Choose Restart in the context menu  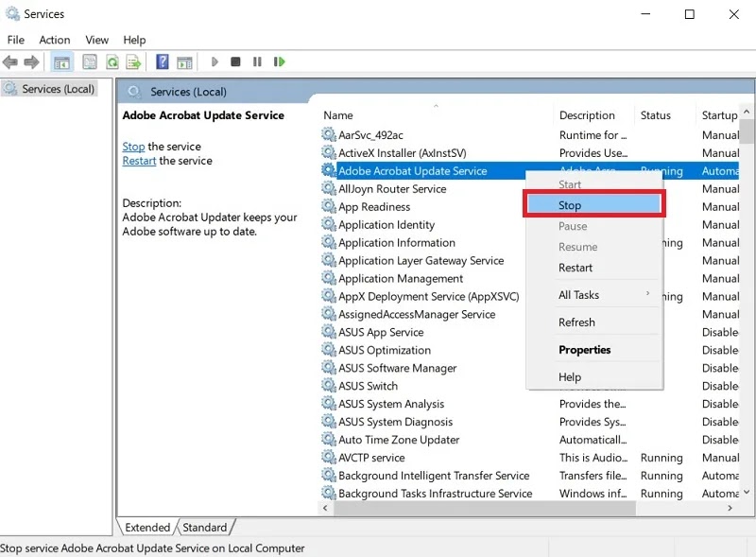pyautogui.click(x=594, y=268)
